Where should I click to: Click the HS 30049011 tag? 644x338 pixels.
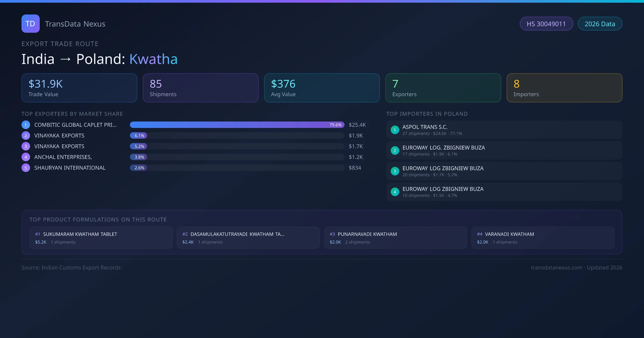546,24
